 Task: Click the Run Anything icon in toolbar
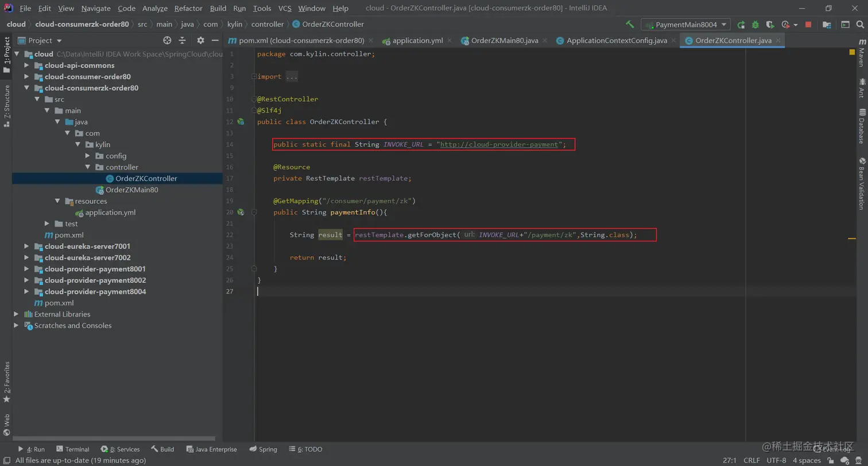point(846,25)
